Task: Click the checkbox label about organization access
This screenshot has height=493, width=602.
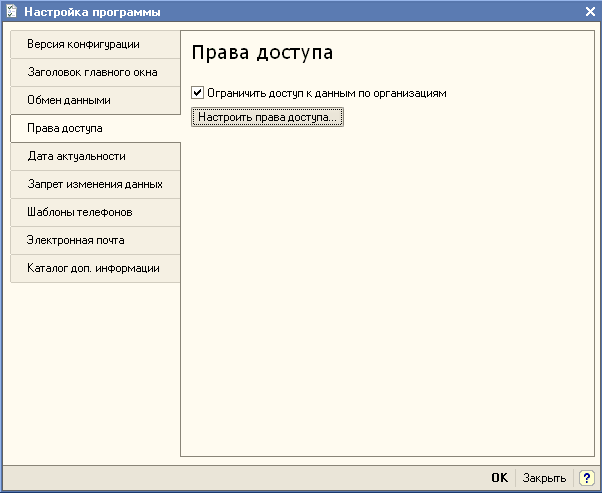Action: [x=326, y=93]
